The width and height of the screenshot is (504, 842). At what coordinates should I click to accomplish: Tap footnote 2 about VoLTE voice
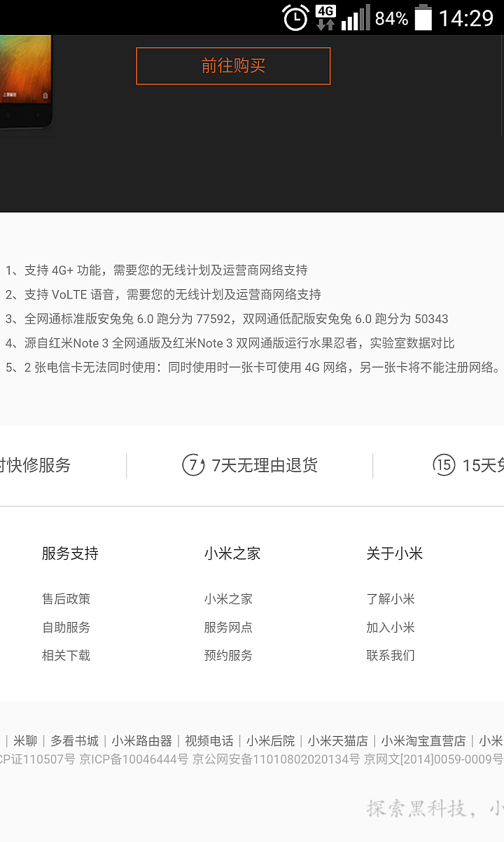163,294
